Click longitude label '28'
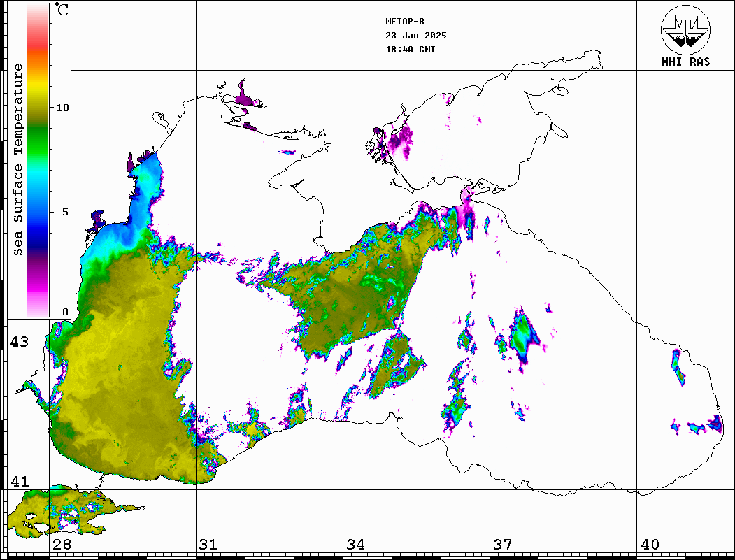 (x=62, y=545)
